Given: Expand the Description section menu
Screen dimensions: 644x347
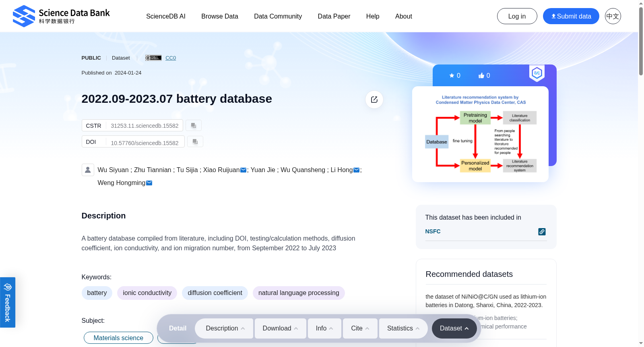Looking at the screenshot, I should [x=224, y=328].
